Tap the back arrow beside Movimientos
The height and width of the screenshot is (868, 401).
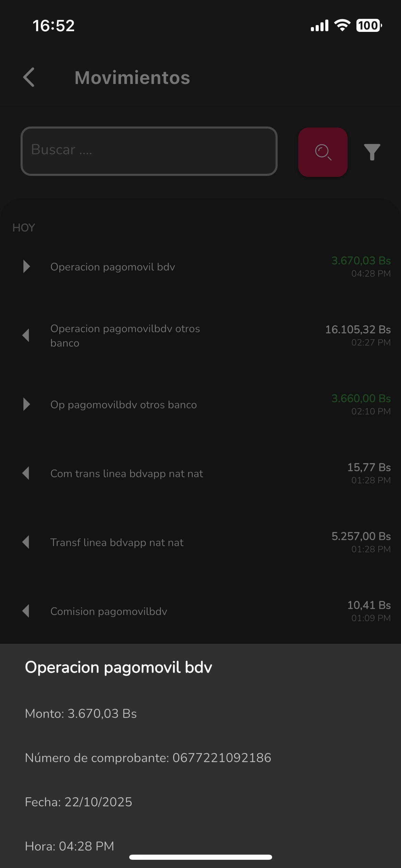coord(29,77)
